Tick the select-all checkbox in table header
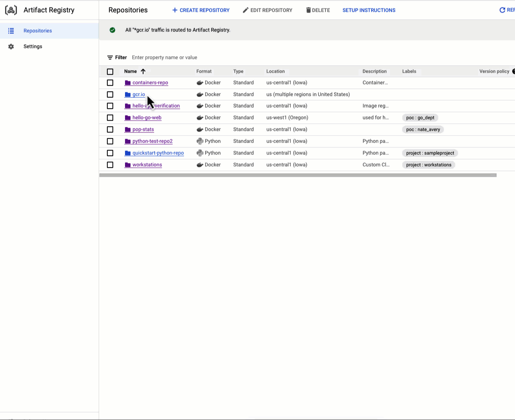This screenshot has height=420, width=515. click(x=110, y=72)
